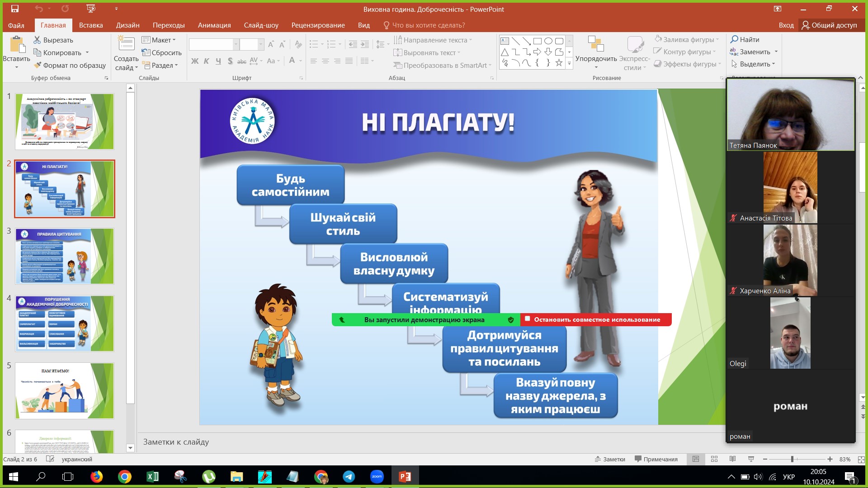Click Остановить совместное использование button
Viewport: 868px width, 488px height.
point(596,319)
